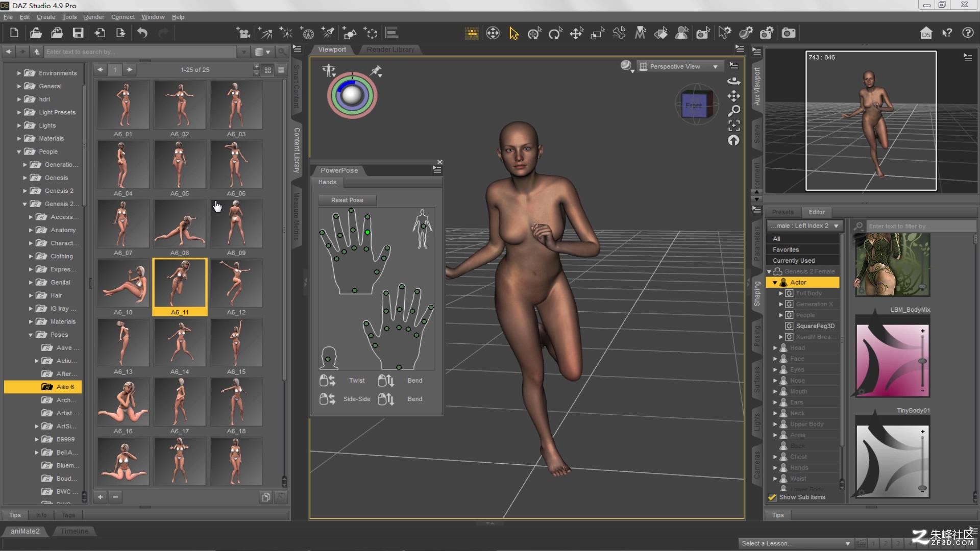The width and height of the screenshot is (980, 551).
Task: Click the viewport zoom magnifier icon
Action: (x=734, y=111)
